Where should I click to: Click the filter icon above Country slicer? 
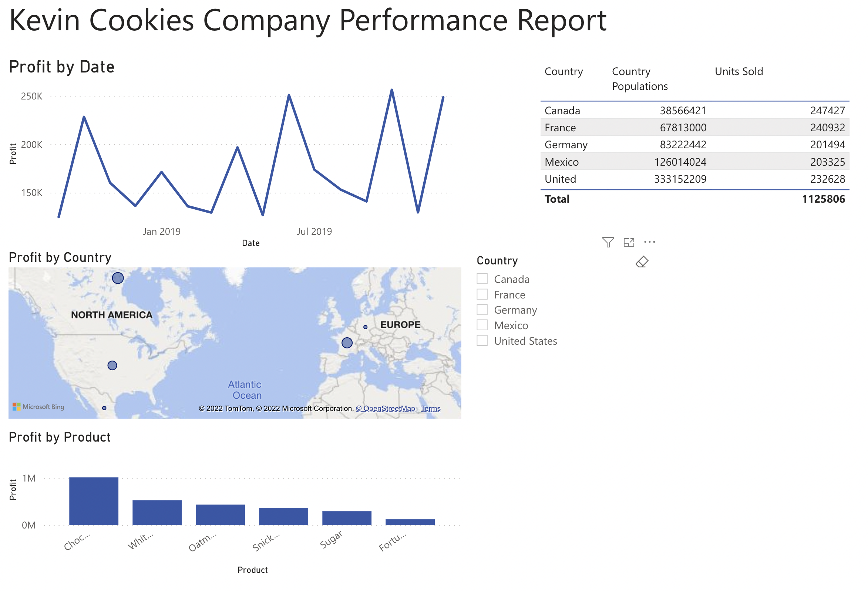tap(608, 242)
